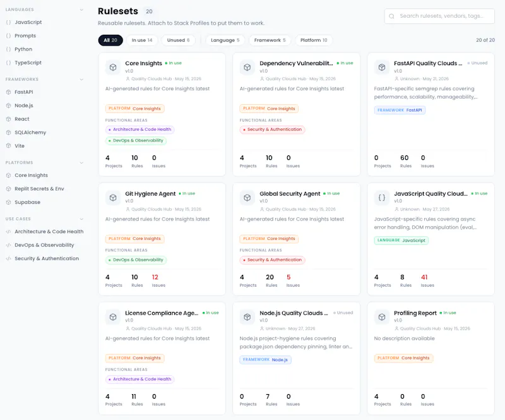Click the 5 issues count on Global Security Agent

pos(288,277)
